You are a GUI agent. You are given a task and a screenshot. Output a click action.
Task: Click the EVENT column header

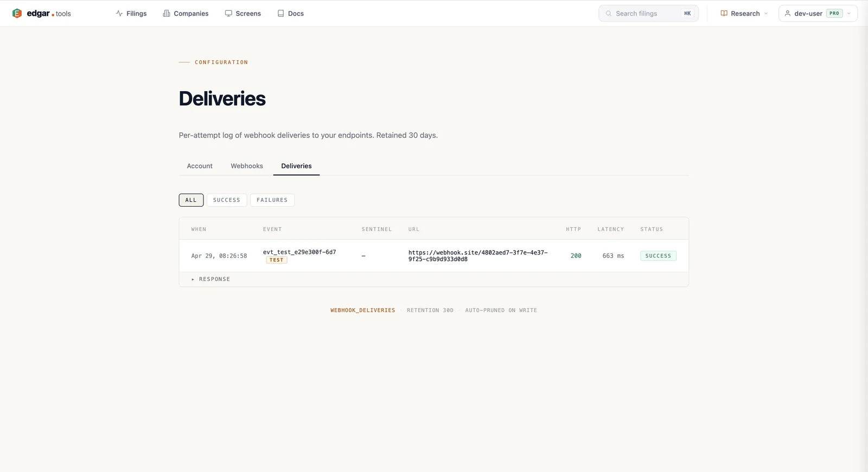pos(272,229)
